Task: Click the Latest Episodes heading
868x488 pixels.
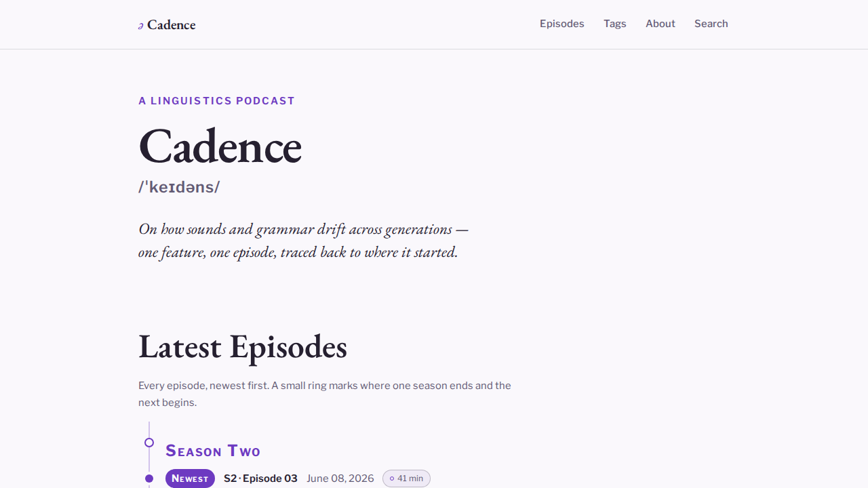Action: click(x=243, y=346)
